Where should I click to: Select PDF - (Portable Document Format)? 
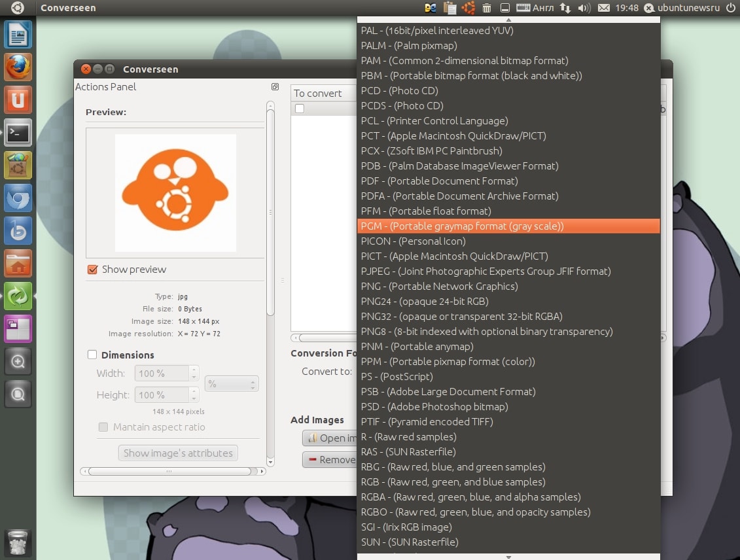tap(508, 181)
